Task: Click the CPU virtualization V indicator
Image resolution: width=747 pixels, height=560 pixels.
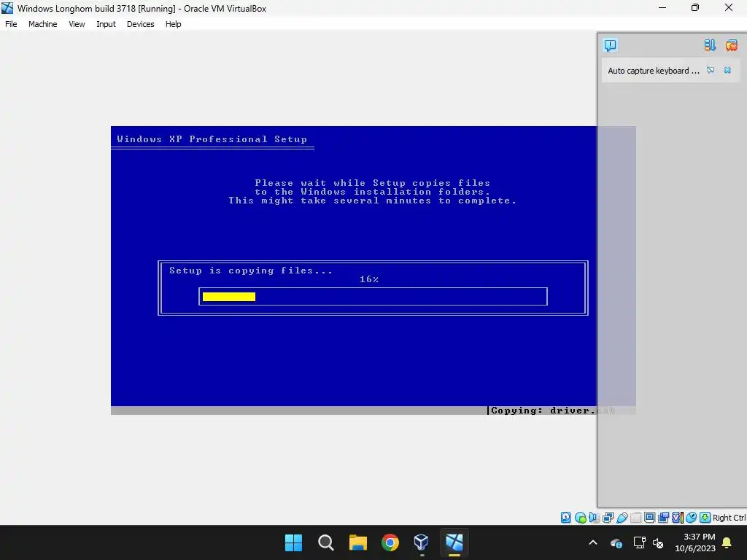Action: click(678, 518)
